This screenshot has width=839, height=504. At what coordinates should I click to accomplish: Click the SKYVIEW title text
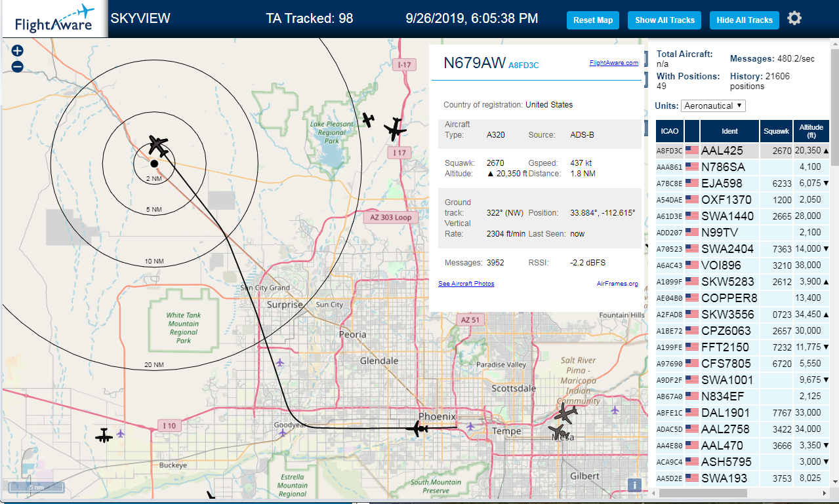click(x=140, y=18)
